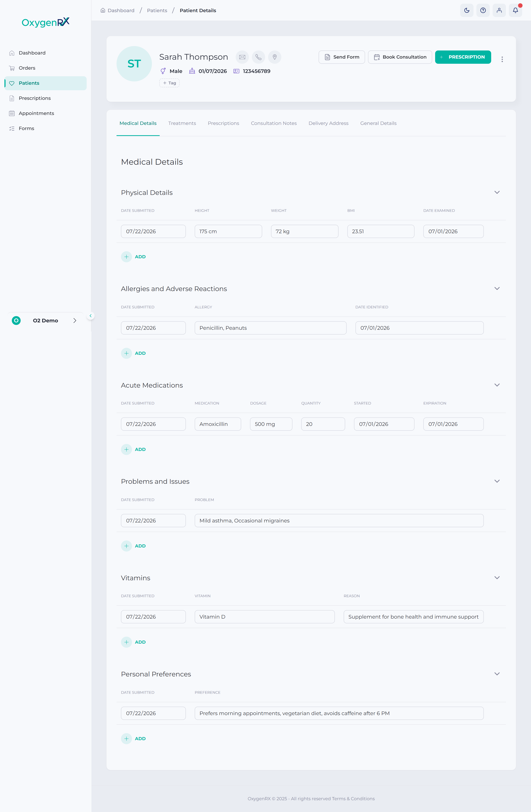Click the OxygenRX logo

[x=45, y=22]
